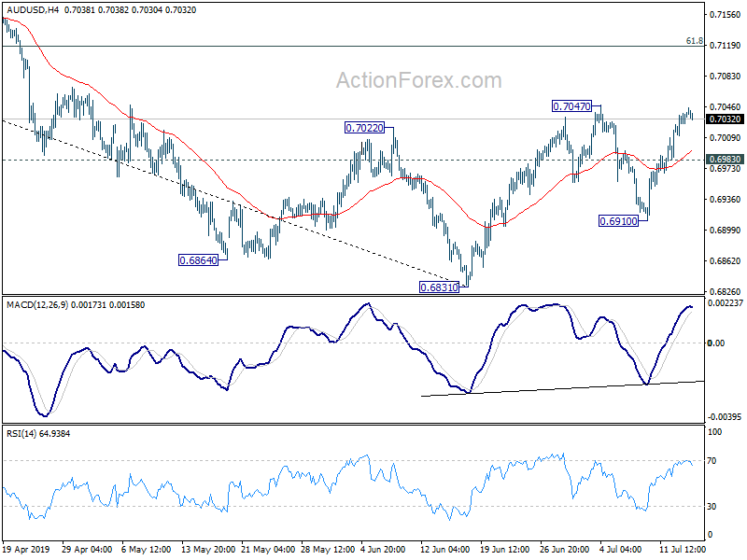Click the -0.00395 MACD axis value

(x=726, y=416)
